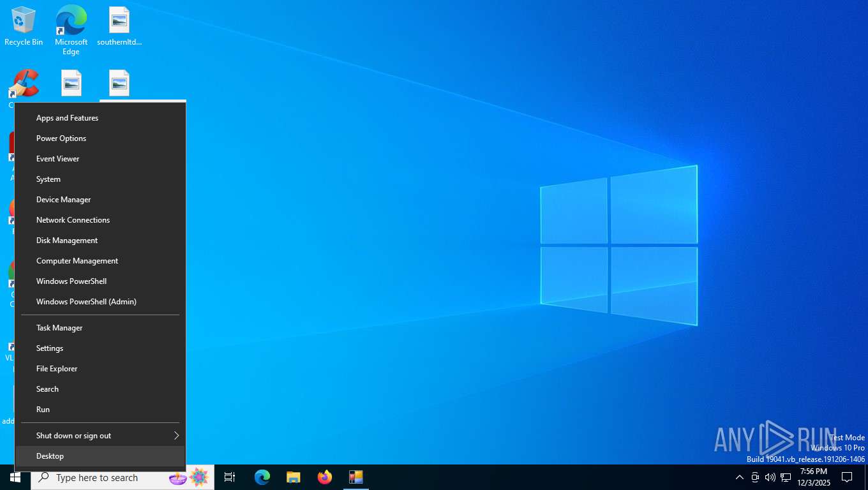Open the Recycle Bin desktop icon

point(24,26)
